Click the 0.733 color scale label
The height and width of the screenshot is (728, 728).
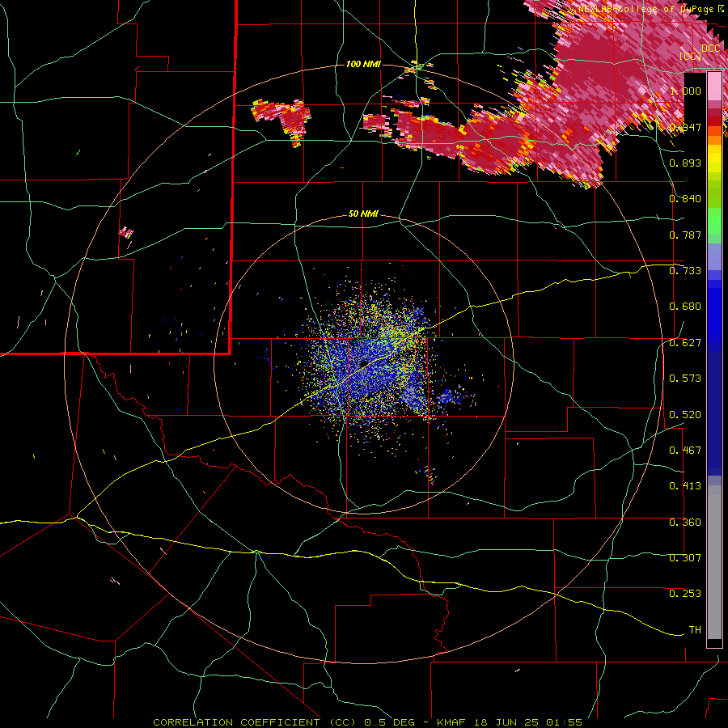point(685,271)
